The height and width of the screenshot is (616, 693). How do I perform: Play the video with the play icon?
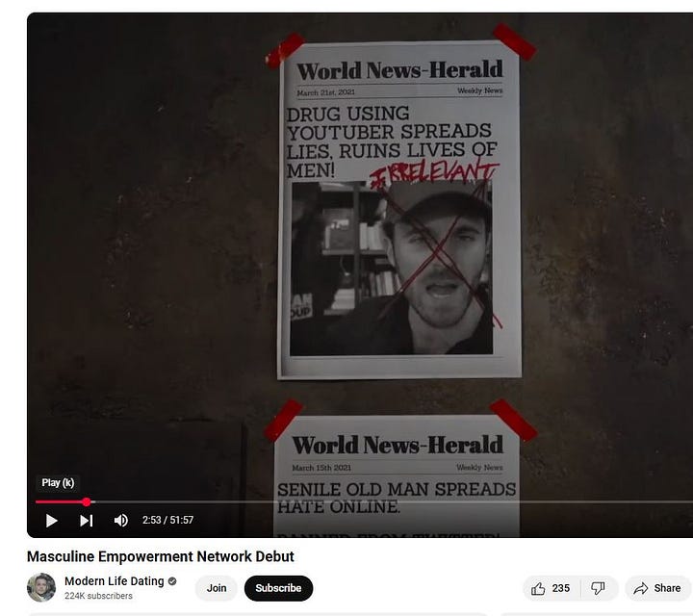(x=51, y=521)
